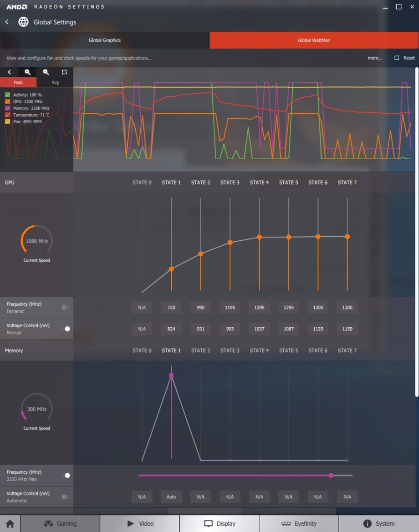Click the Memory frequency slider thumb
This screenshot has width=419, height=532.
(331, 475)
